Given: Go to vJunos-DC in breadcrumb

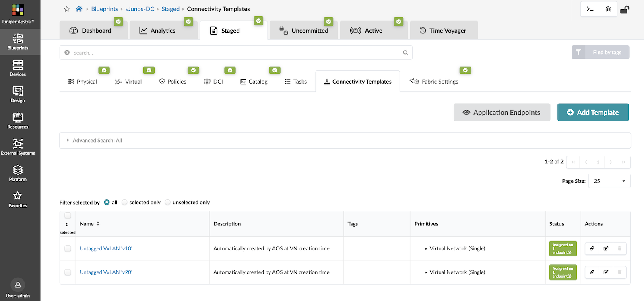Looking at the screenshot, I should click(x=140, y=9).
